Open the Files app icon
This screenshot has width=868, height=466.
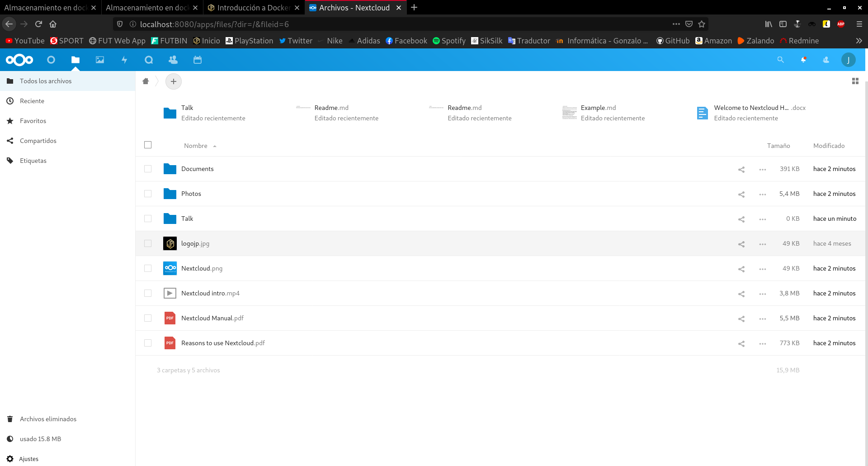pyautogui.click(x=75, y=60)
